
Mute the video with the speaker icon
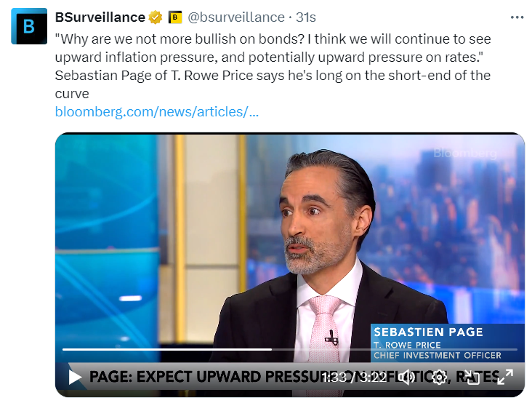click(x=406, y=378)
